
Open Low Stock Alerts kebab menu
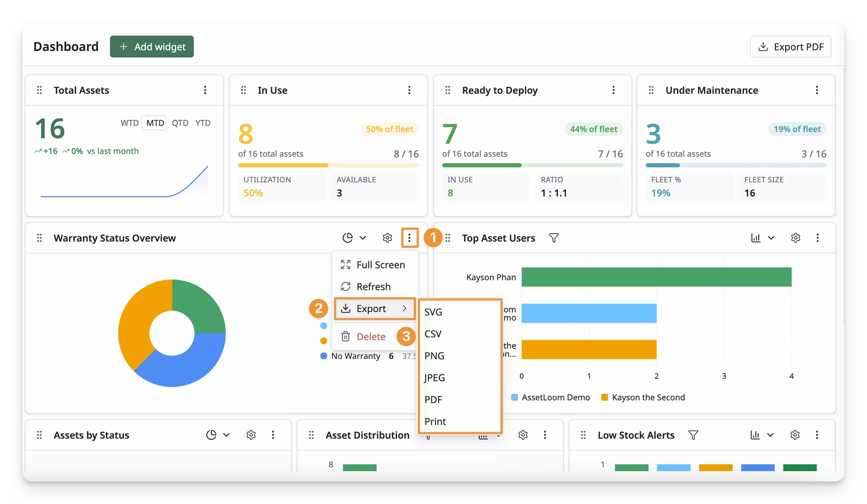coord(817,435)
